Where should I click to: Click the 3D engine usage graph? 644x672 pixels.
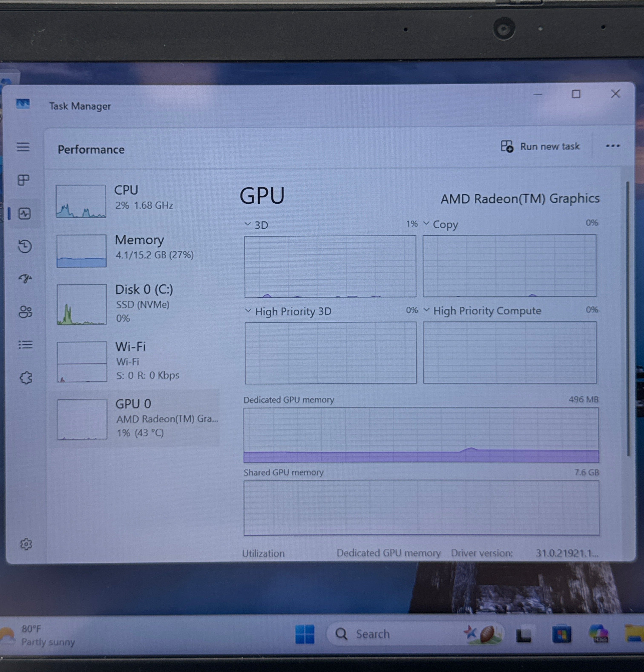(330, 266)
